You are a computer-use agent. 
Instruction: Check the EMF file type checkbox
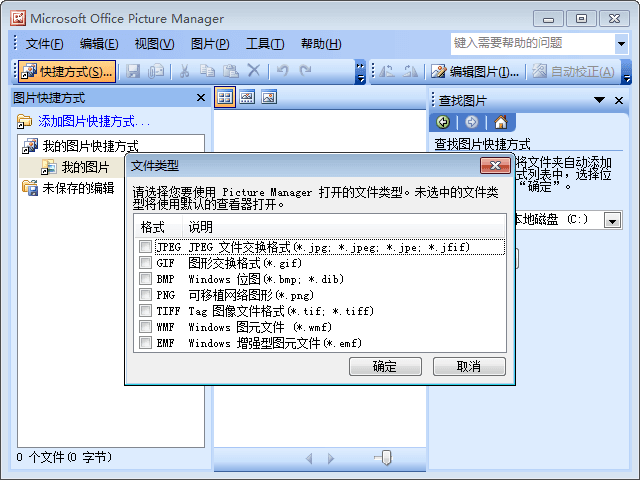coord(145,342)
